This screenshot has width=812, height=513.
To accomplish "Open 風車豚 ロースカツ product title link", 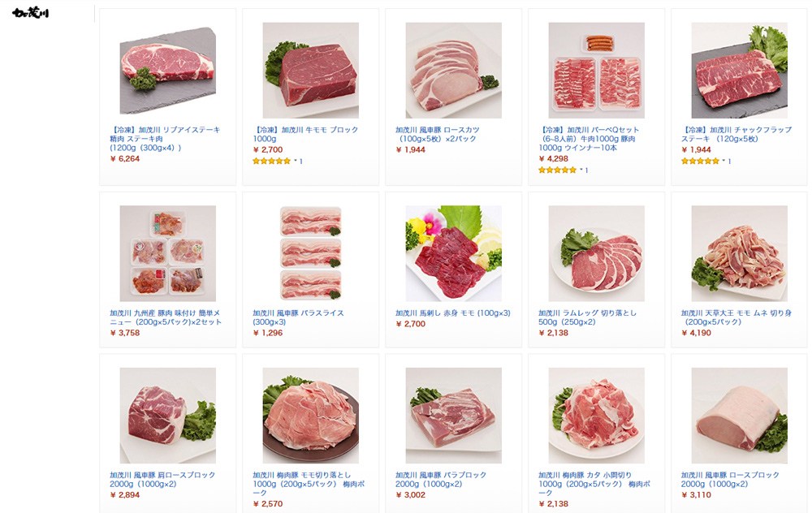I will click(438, 134).
